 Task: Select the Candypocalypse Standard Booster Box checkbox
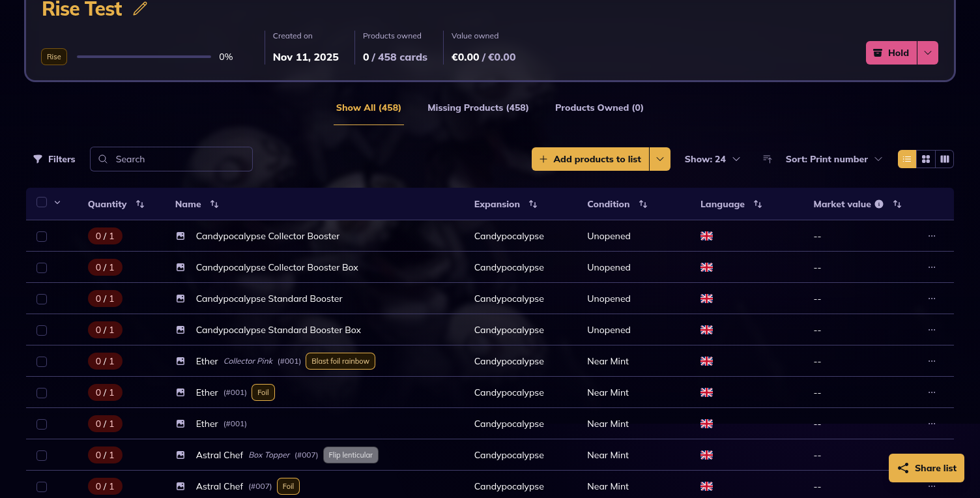(42, 330)
